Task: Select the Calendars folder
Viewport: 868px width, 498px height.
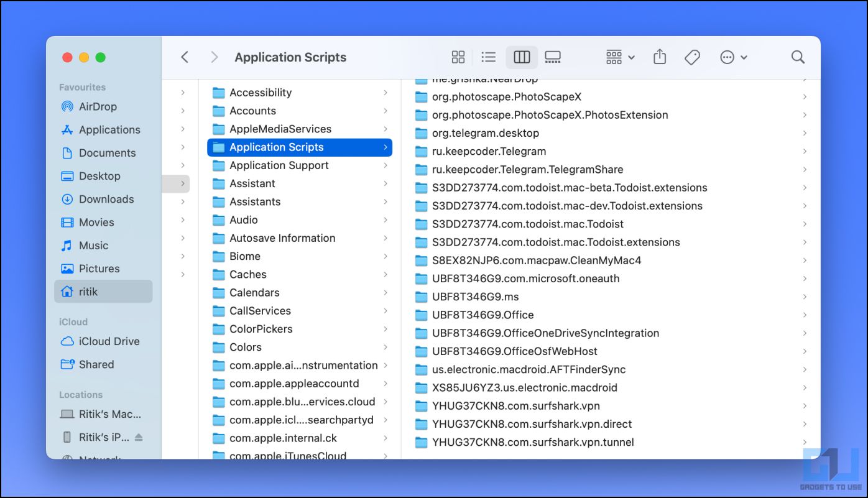Action: [300, 292]
